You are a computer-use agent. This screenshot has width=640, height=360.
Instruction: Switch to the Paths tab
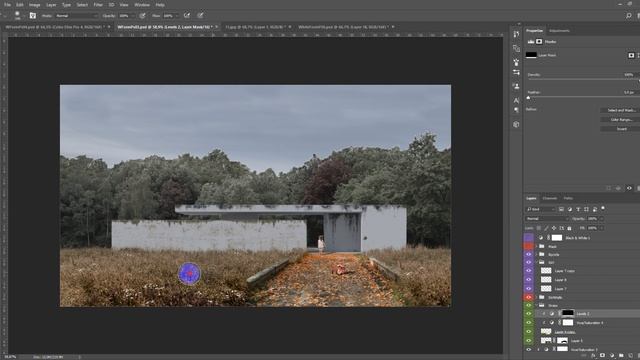click(x=568, y=198)
